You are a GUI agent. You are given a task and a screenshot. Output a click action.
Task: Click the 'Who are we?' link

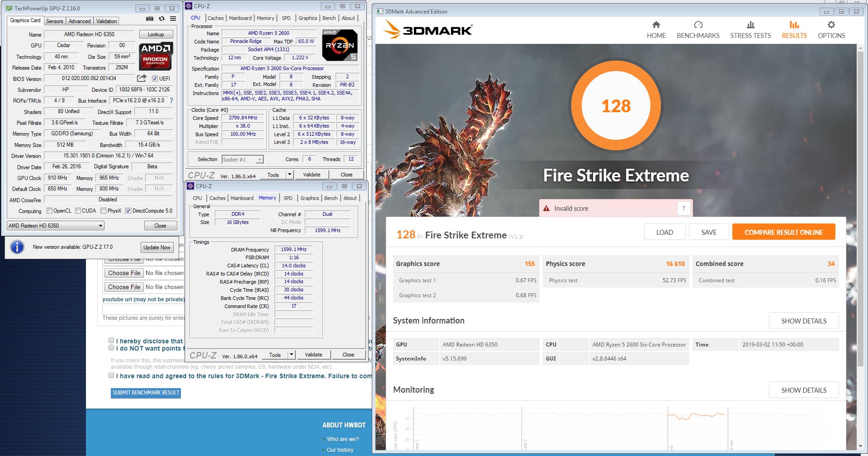point(343,439)
